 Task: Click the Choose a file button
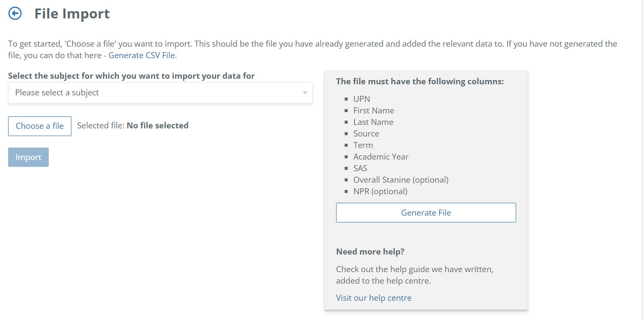tap(40, 126)
